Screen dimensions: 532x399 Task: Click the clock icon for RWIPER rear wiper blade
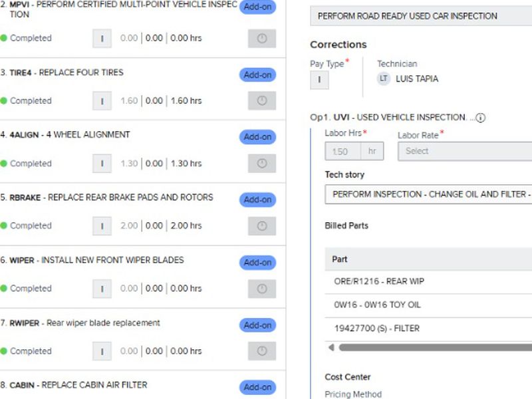(261, 351)
